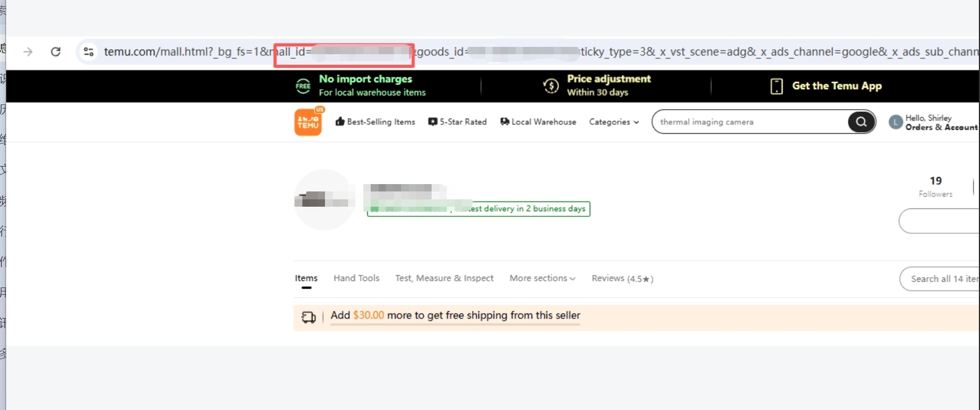Click the thumbs-up Best-Selling icon
Screen dimensions: 980x410
click(340, 121)
